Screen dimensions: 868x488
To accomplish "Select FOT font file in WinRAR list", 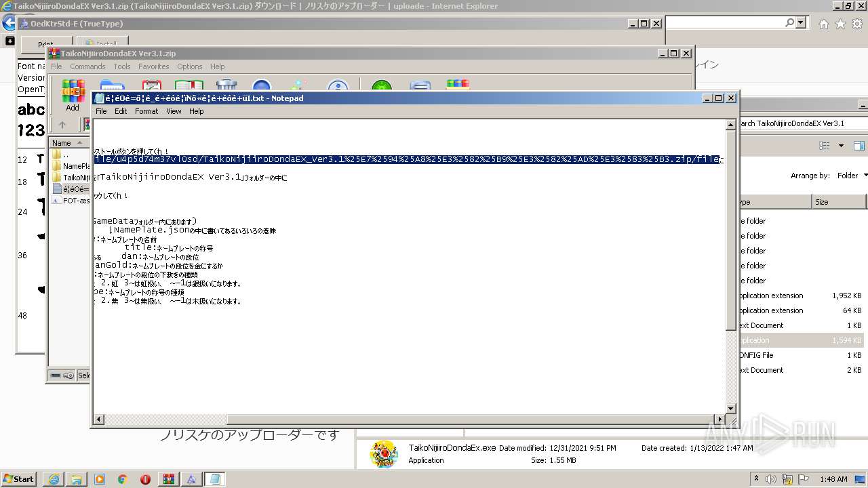I will point(71,201).
